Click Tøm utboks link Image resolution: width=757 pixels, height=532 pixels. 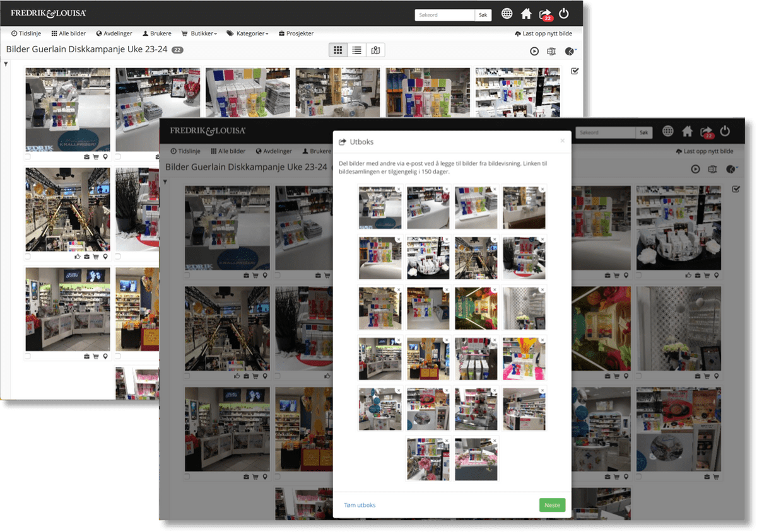click(360, 505)
